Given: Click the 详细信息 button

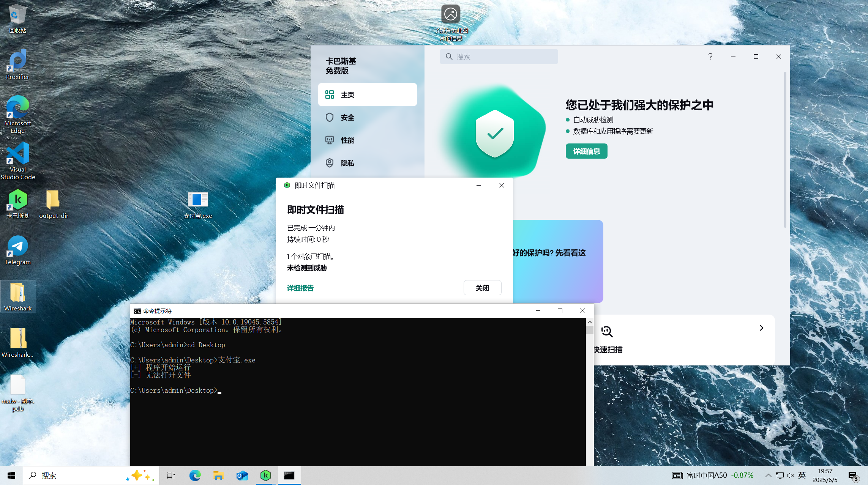Looking at the screenshot, I should 586,151.
